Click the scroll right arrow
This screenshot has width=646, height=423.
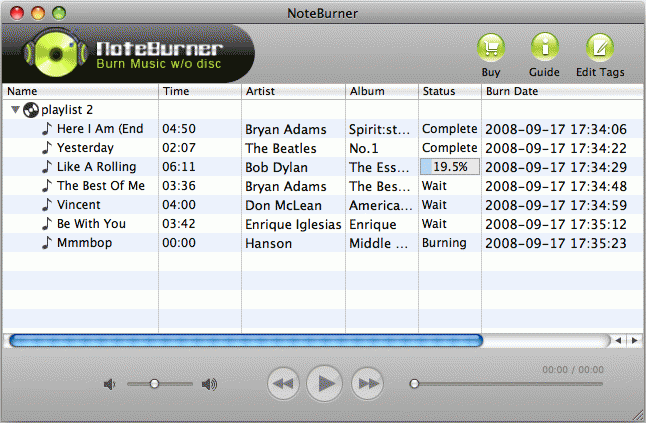click(634, 340)
